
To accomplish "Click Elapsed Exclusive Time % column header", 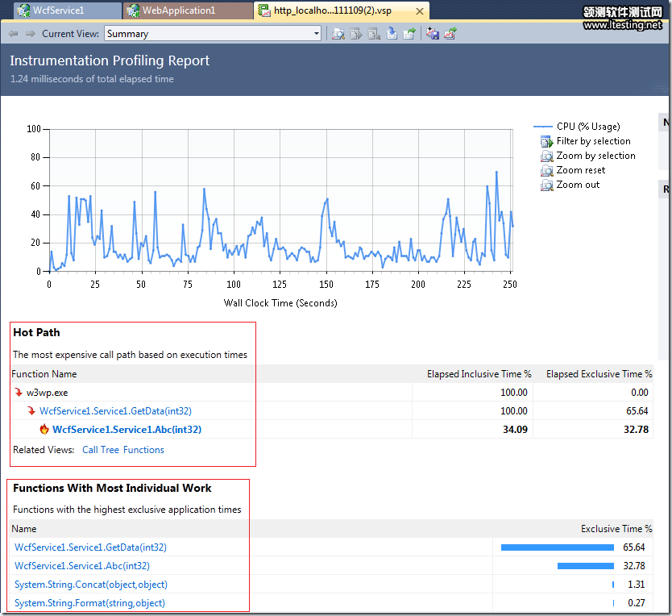I will [x=599, y=374].
